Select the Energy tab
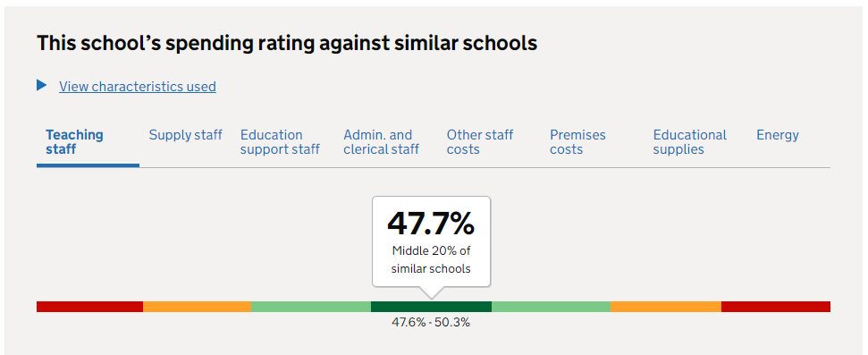Viewport: 868px width, 355px height. (777, 135)
